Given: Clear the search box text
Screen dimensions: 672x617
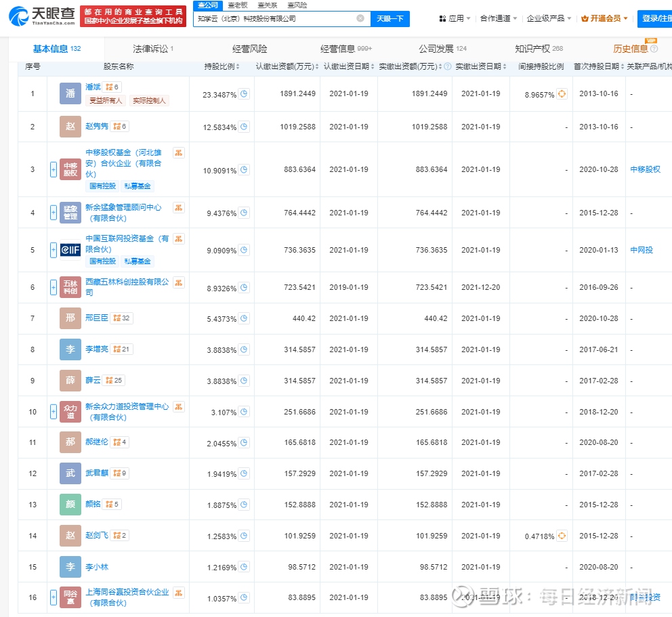Looking at the screenshot, I should tap(360, 18).
